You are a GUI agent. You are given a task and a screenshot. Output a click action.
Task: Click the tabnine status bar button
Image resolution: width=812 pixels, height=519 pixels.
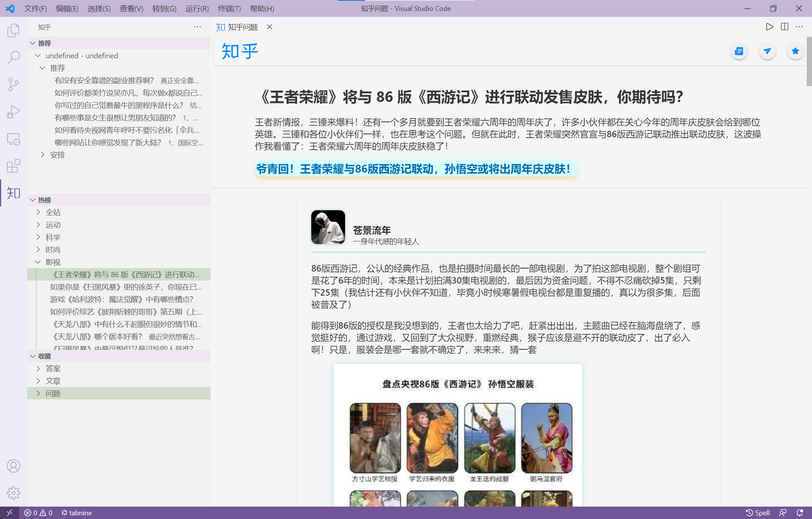tap(77, 513)
